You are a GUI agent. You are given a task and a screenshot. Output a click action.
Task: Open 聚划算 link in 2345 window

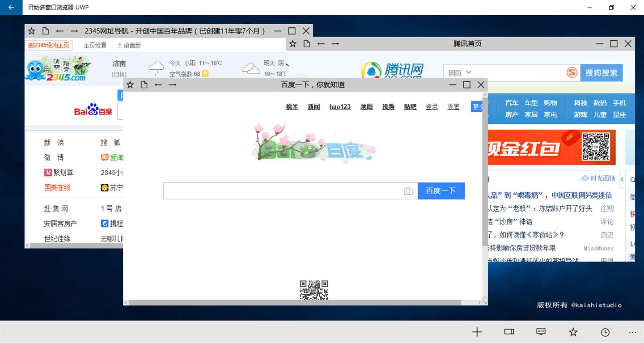[x=59, y=173]
